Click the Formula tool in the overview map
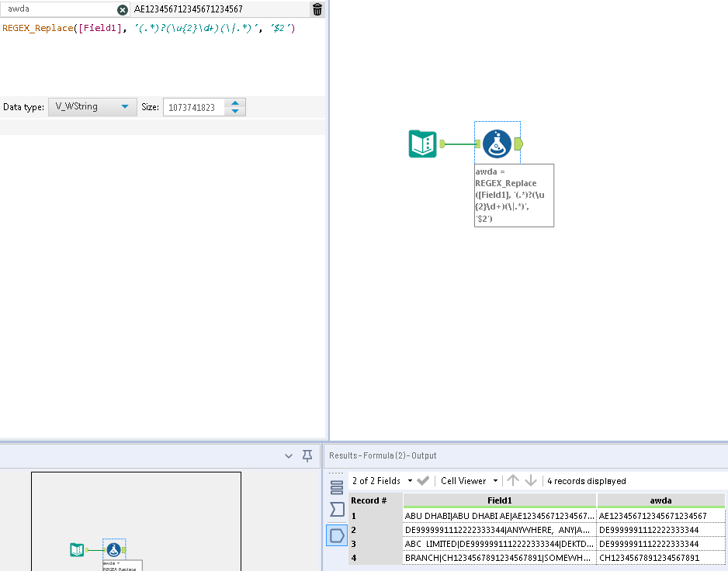The image size is (728, 571). pos(113,549)
